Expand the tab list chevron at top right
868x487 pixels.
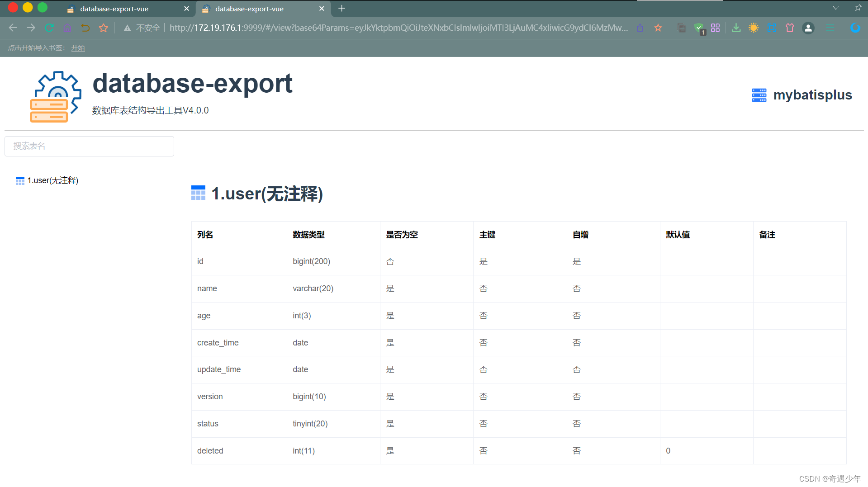[x=836, y=8]
